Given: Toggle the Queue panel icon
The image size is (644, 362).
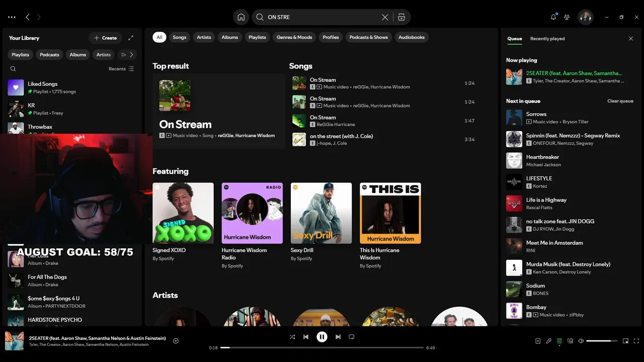Looking at the screenshot, I should [559, 341].
